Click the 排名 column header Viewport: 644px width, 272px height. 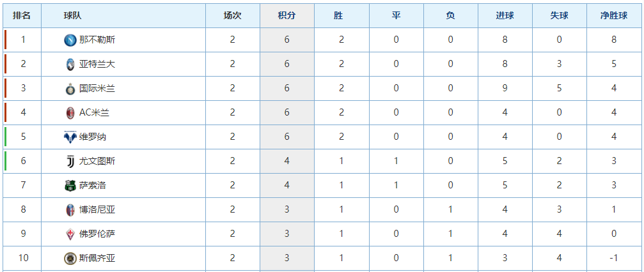click(x=22, y=15)
